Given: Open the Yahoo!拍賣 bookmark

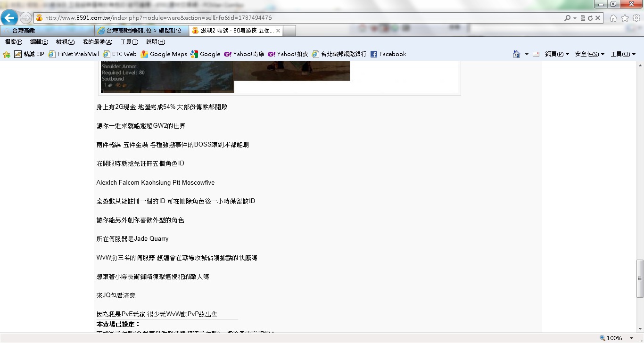Looking at the screenshot, I should coord(288,54).
